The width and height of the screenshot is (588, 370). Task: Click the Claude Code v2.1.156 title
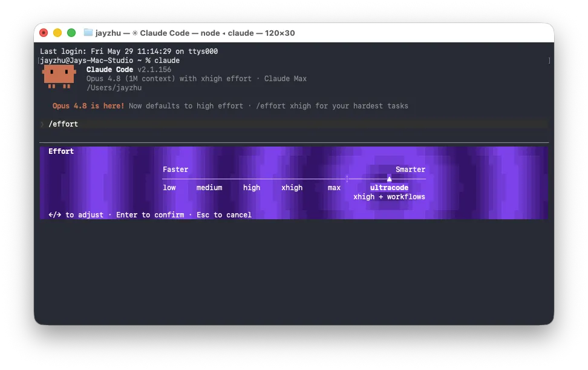(x=129, y=70)
